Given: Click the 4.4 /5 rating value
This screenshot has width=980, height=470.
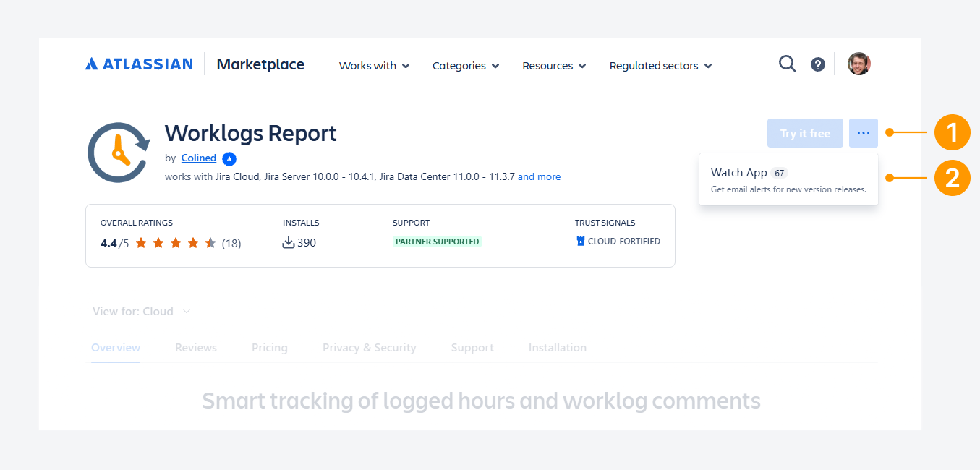Looking at the screenshot, I should [x=115, y=243].
